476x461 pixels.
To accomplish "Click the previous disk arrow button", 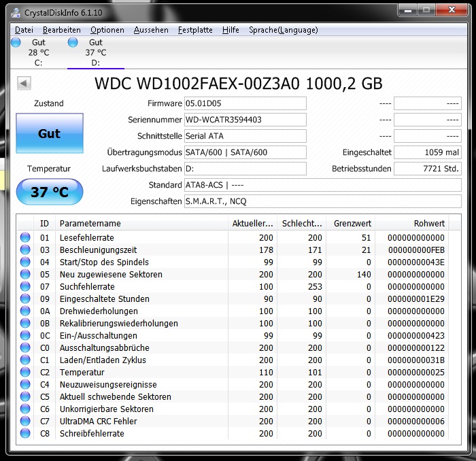I will [24, 83].
